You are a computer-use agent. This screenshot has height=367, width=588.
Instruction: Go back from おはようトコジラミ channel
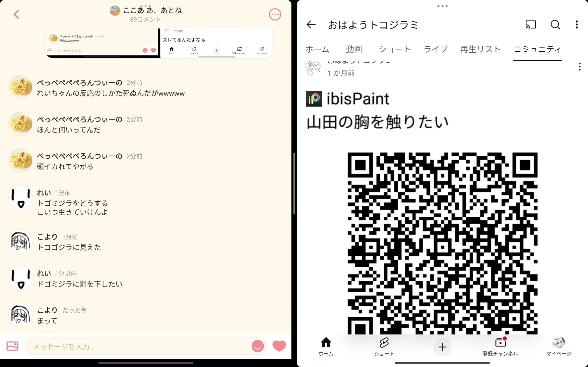pos(311,25)
